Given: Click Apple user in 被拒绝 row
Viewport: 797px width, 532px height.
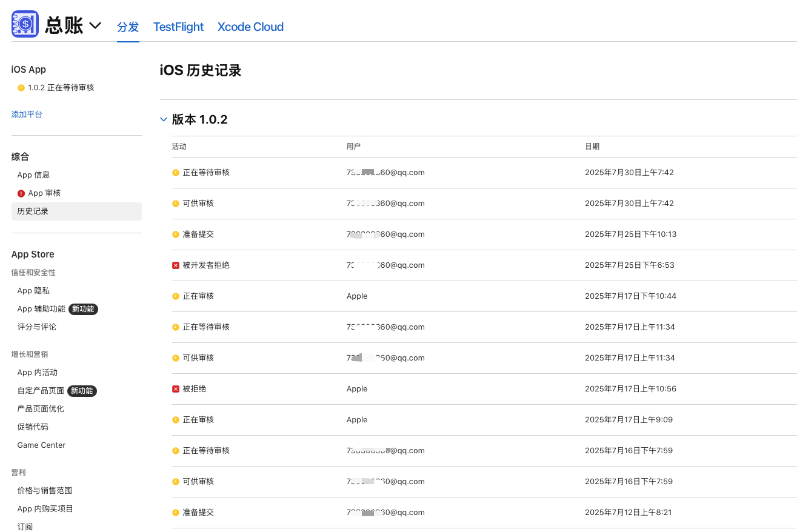Looking at the screenshot, I should (357, 389).
